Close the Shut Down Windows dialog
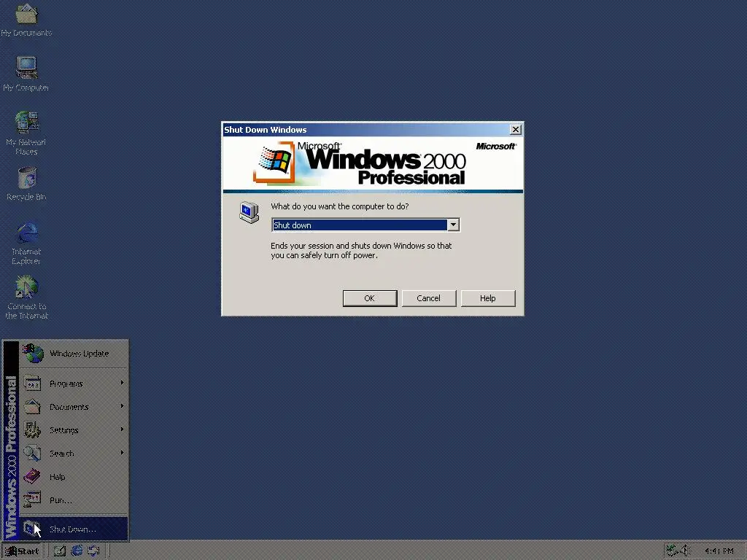 (516, 130)
